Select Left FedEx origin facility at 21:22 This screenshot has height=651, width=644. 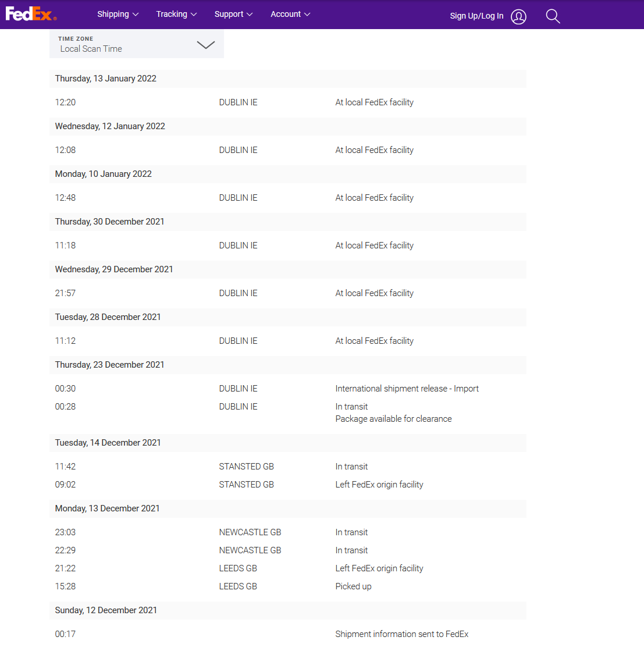pos(379,568)
